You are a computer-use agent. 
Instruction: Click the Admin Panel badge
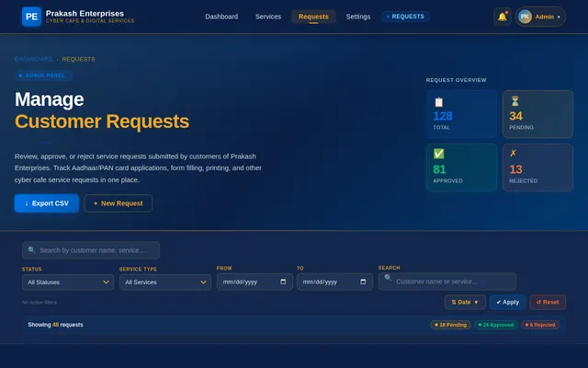click(43, 75)
